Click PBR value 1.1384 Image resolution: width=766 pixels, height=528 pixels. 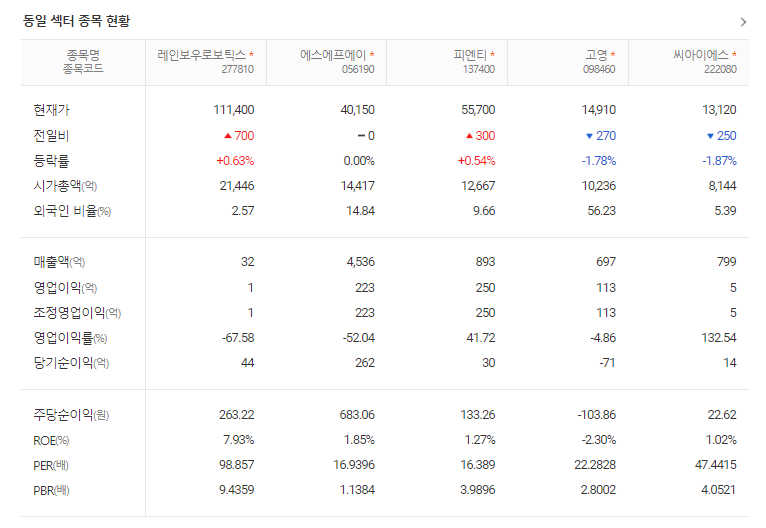357,489
